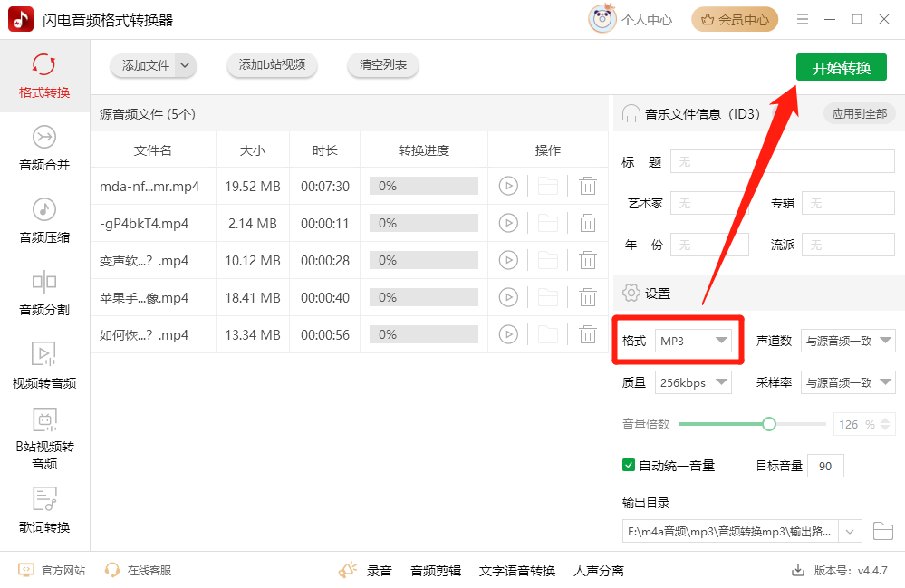The image size is (905, 588).
Task: Open the 音频剪辑 tool
Action: coord(436,571)
